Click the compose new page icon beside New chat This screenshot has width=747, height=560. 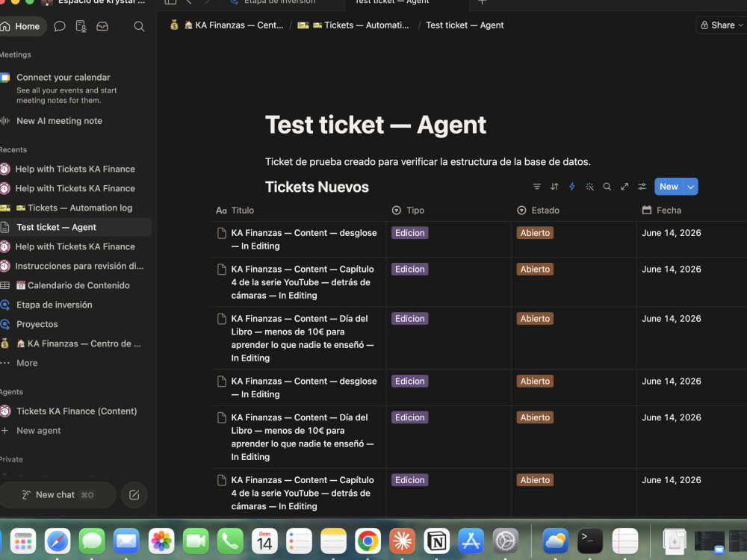pyautogui.click(x=134, y=495)
